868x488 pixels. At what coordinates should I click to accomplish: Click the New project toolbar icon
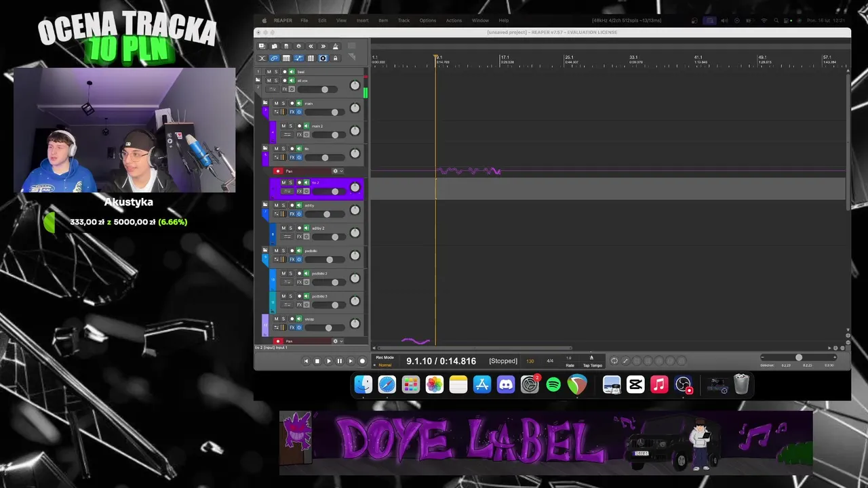pyautogui.click(x=262, y=46)
